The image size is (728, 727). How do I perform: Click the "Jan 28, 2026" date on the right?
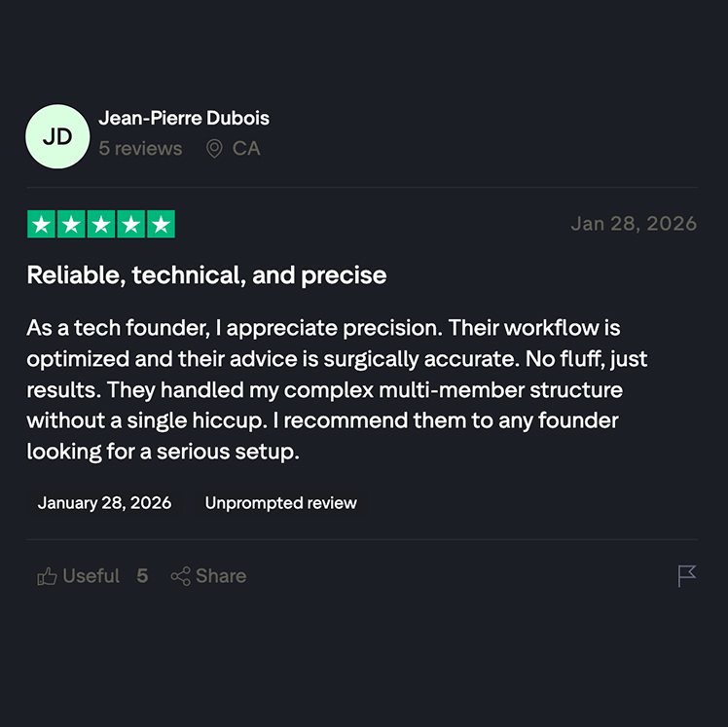634,224
